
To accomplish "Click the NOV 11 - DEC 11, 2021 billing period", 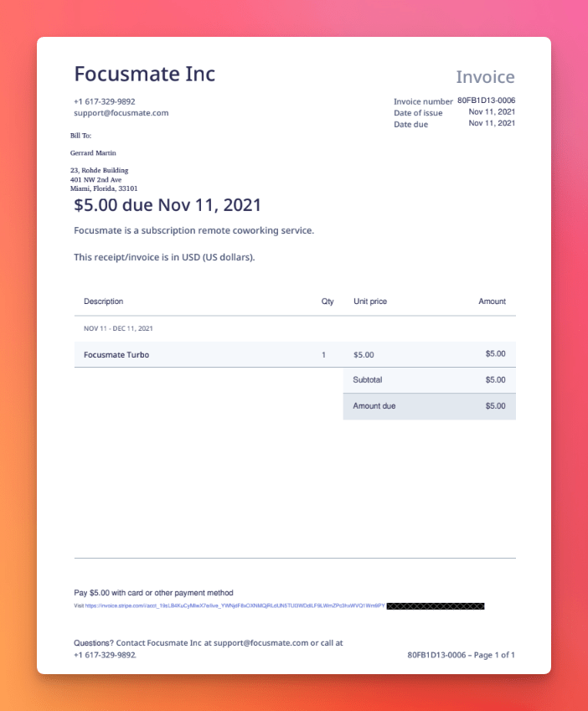I will 118,328.
